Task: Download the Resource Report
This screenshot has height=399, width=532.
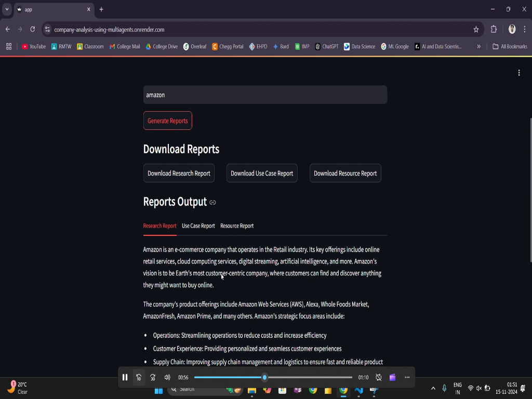Action: 345,174
